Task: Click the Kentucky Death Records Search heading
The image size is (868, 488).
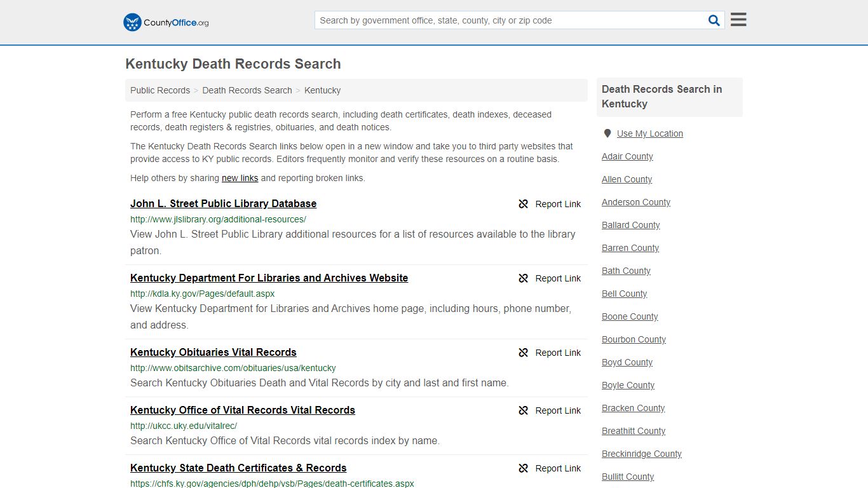Action: pyautogui.click(x=233, y=64)
